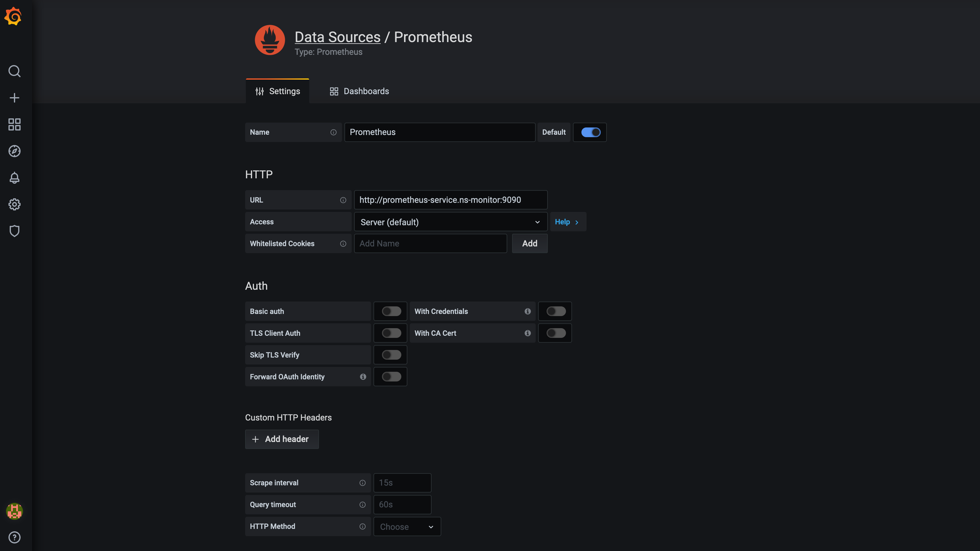This screenshot has width=980, height=551.
Task: Open the Explore compass icon
Action: click(x=15, y=151)
